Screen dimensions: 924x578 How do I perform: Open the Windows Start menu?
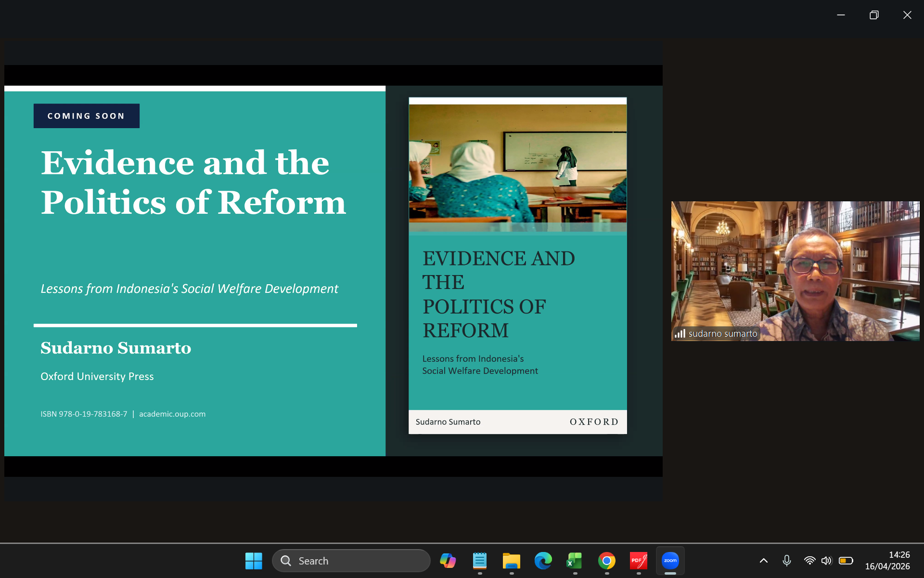[254, 561]
